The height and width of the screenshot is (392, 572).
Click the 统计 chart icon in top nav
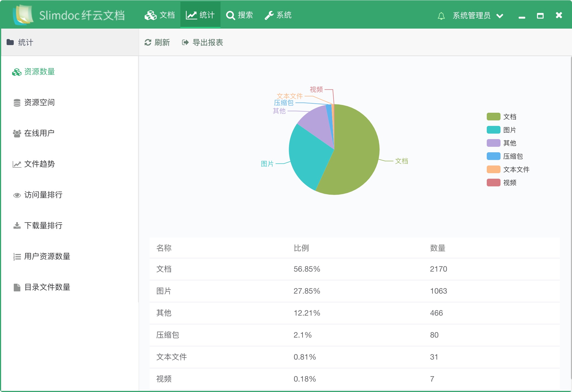coord(191,15)
